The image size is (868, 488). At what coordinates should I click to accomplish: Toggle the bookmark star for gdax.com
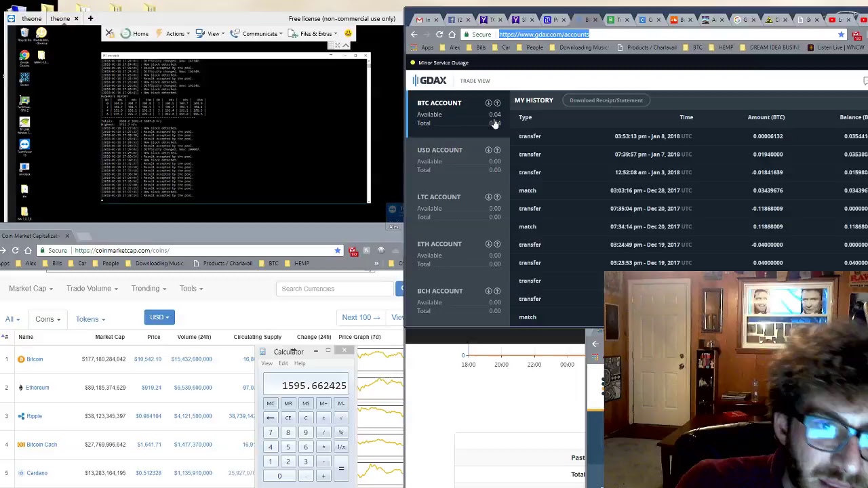tap(841, 34)
